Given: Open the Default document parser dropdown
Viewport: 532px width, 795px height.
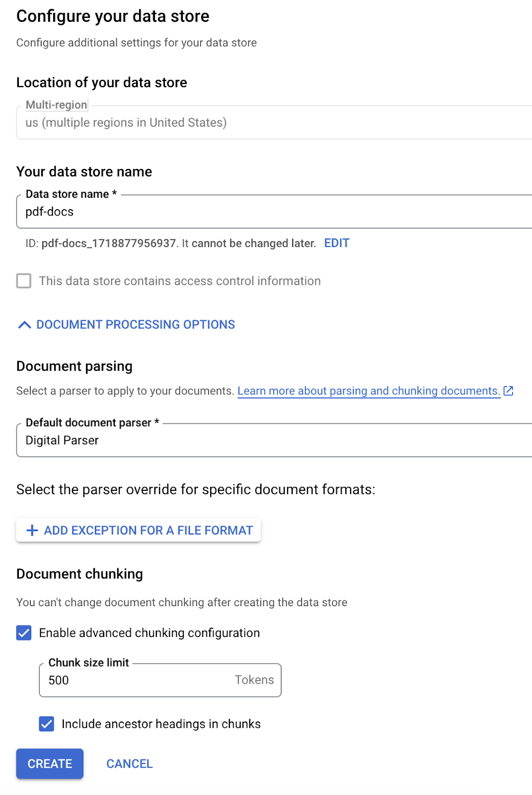Looking at the screenshot, I should [273, 441].
